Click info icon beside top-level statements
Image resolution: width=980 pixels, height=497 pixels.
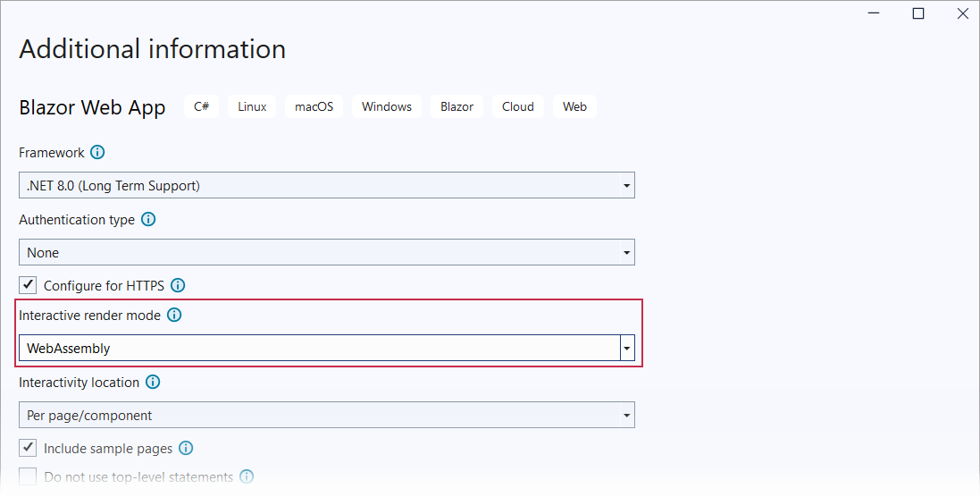(247, 477)
